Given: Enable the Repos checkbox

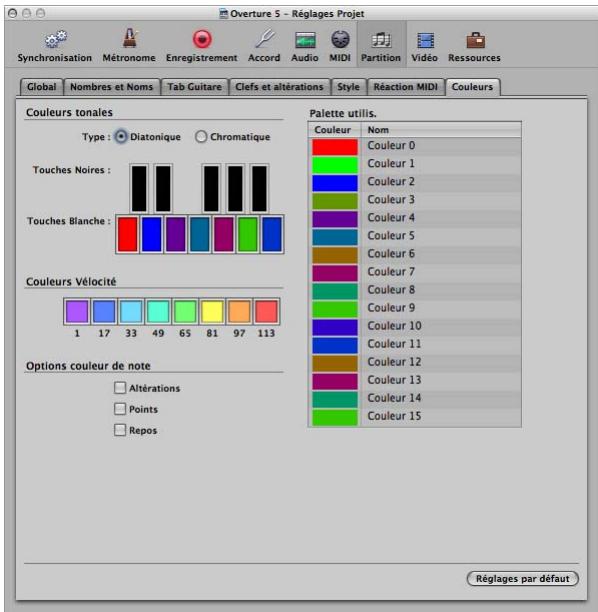Looking at the screenshot, I should [x=120, y=430].
